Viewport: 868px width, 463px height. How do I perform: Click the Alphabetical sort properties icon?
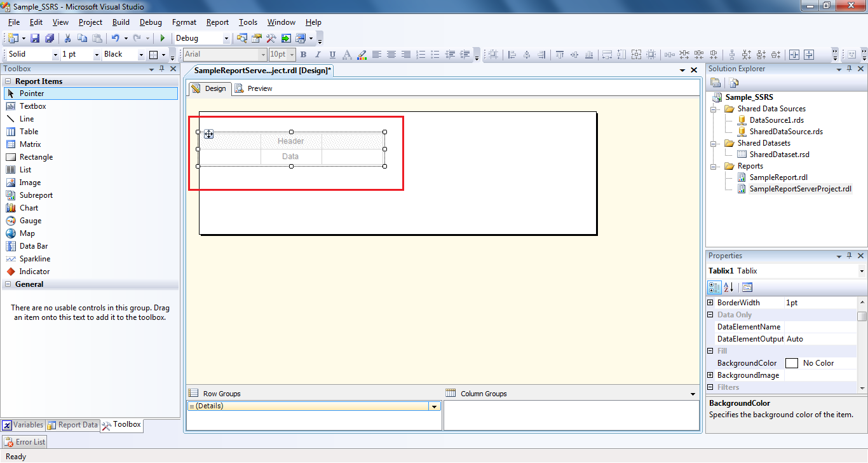point(729,287)
